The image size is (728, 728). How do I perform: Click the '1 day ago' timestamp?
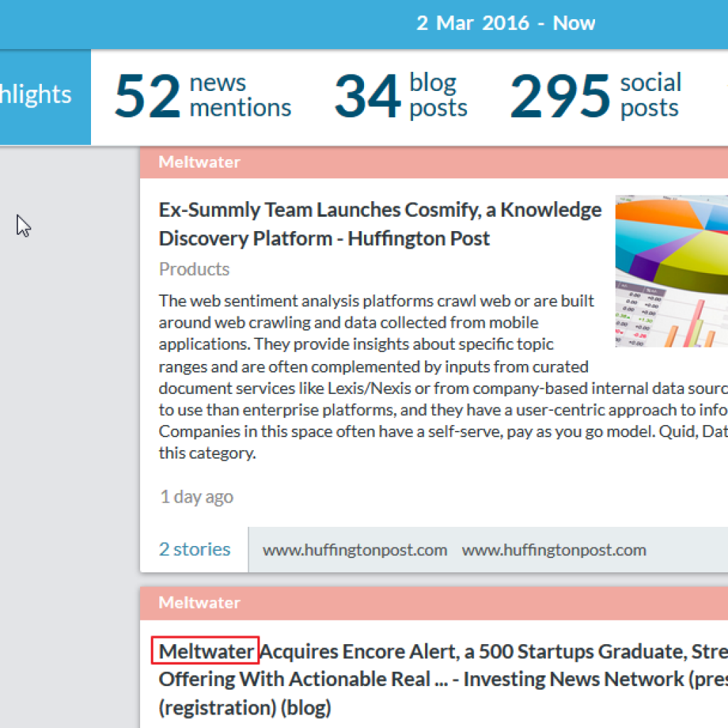[196, 497]
